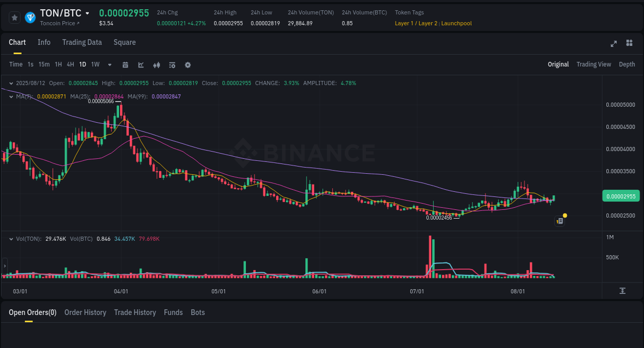Collapse the Vol(TON) volume pane
This screenshot has height=348, width=644.
pyautogui.click(x=10, y=239)
